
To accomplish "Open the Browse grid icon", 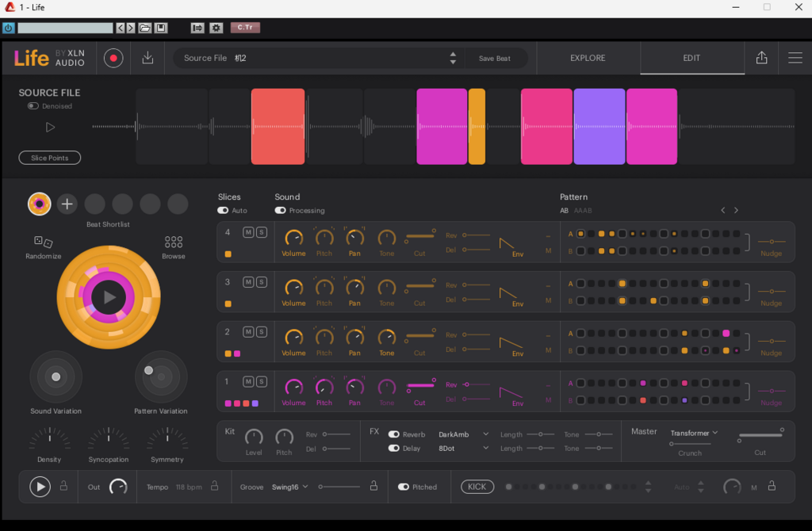I will coord(174,242).
